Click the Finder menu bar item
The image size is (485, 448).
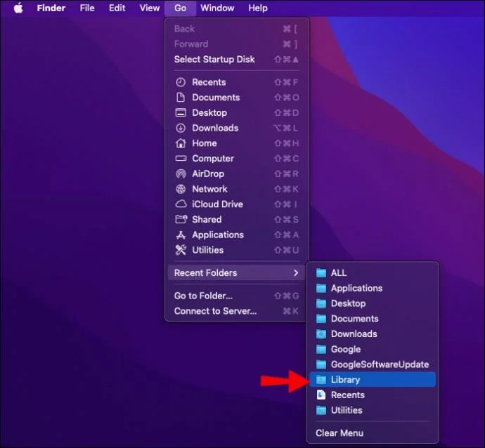[51, 8]
